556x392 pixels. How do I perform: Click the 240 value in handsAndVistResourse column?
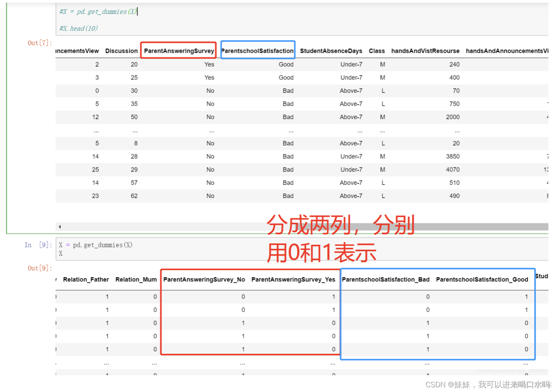[454, 65]
